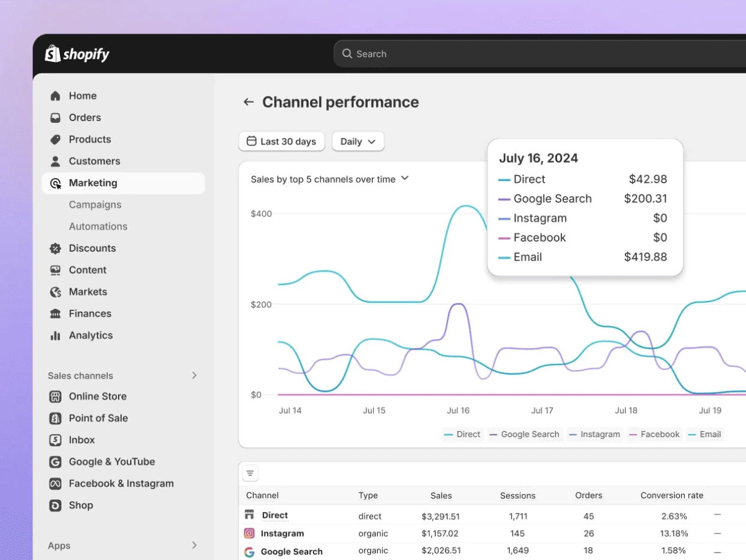Select Automations under Marketing
This screenshot has width=746, height=560.
click(x=98, y=227)
